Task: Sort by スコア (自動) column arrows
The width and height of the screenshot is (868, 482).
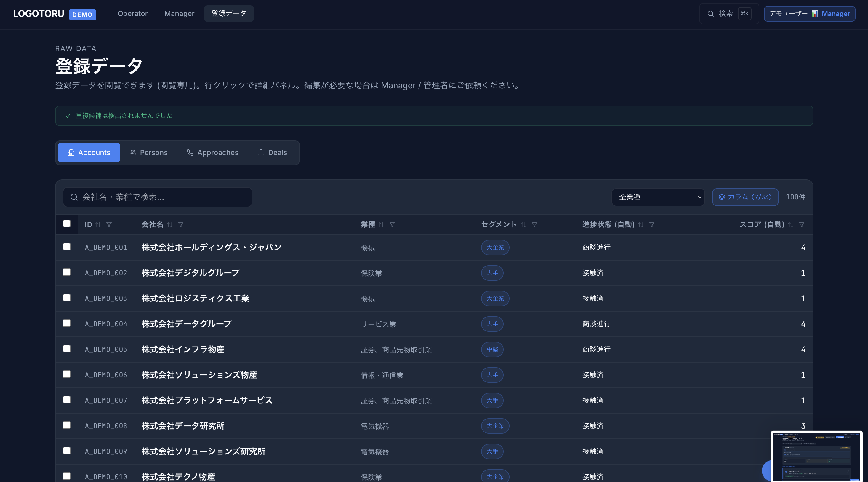Action: [x=791, y=224]
